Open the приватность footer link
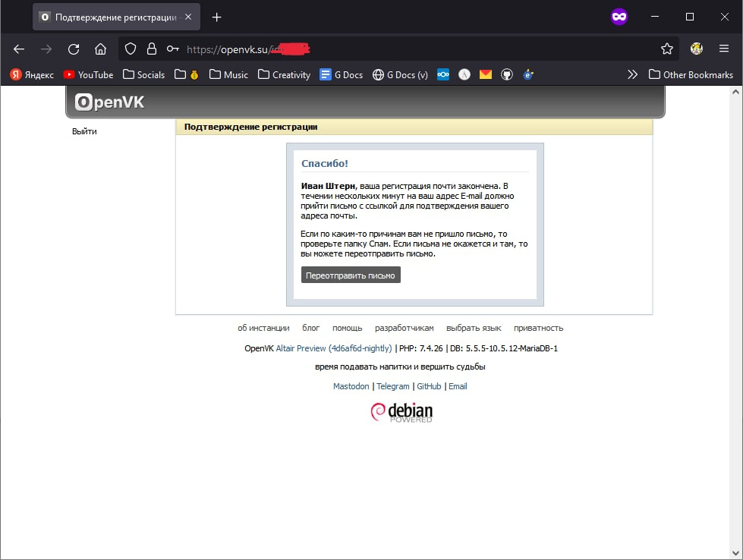This screenshot has width=743, height=560. pyautogui.click(x=539, y=328)
